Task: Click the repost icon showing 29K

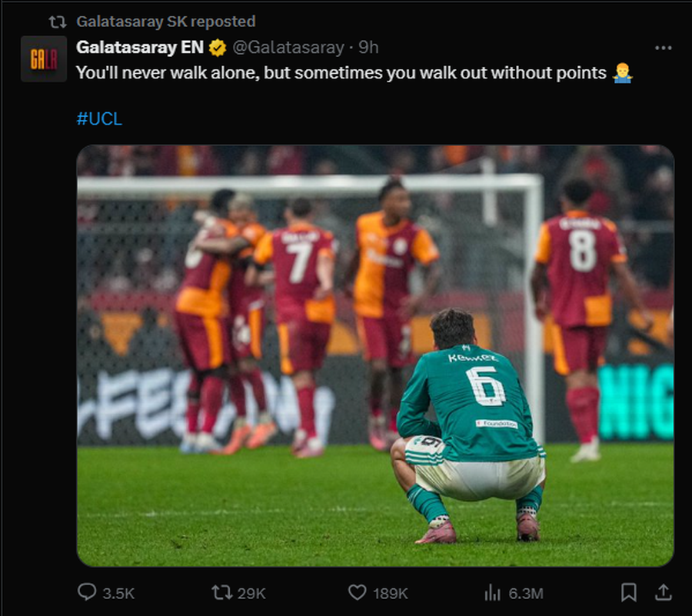Action: tap(221, 593)
